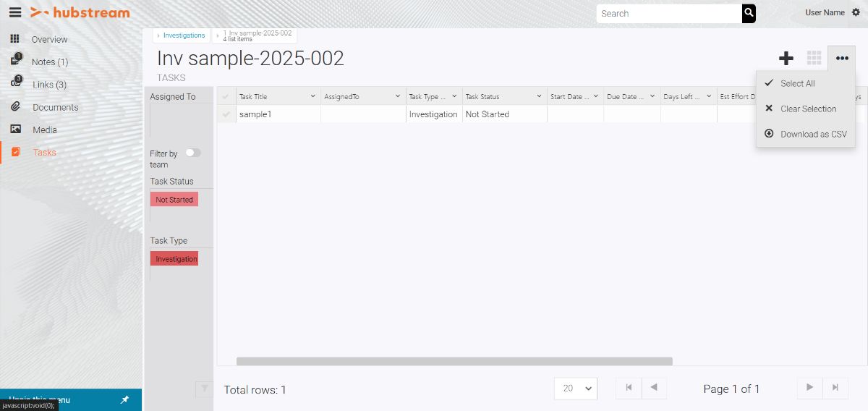Click the Tasks checkbox icon
This screenshot has height=411, width=868.
click(16, 152)
